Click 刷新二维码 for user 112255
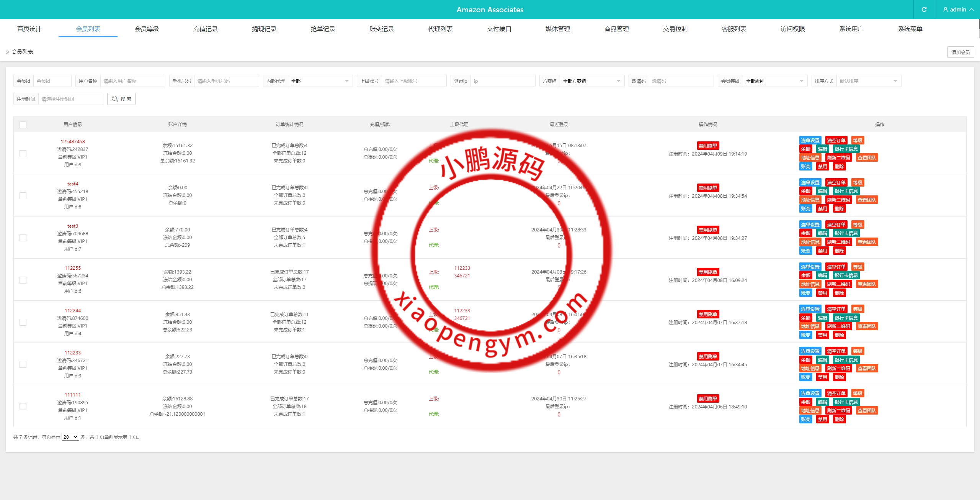 838,284
